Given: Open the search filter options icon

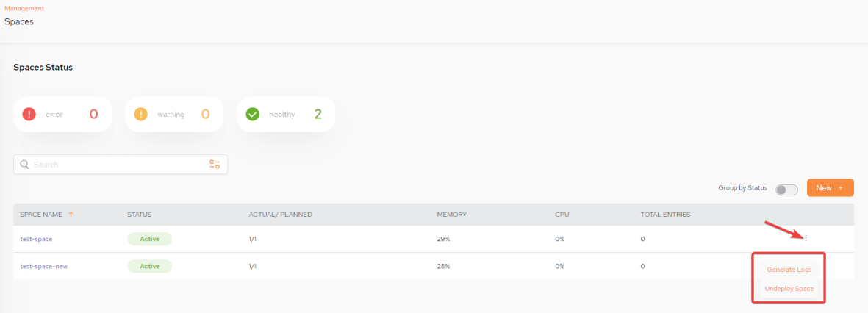Looking at the screenshot, I should tap(214, 165).
